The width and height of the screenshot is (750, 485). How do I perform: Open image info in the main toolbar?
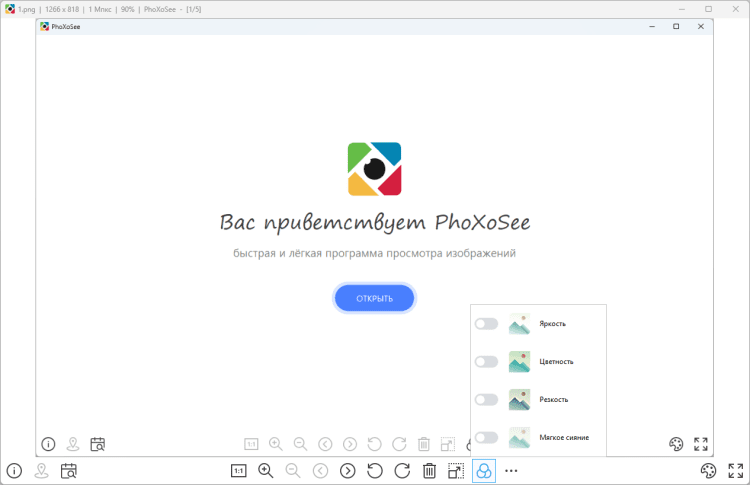[x=14, y=471]
